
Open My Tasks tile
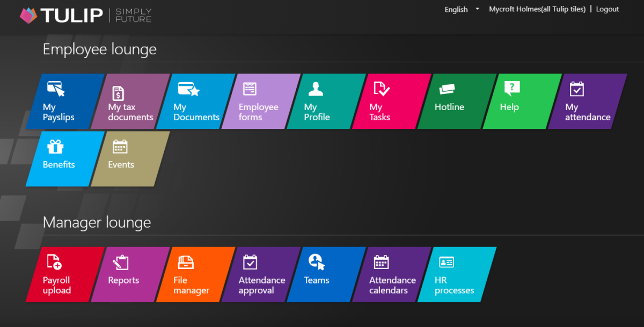pos(391,101)
